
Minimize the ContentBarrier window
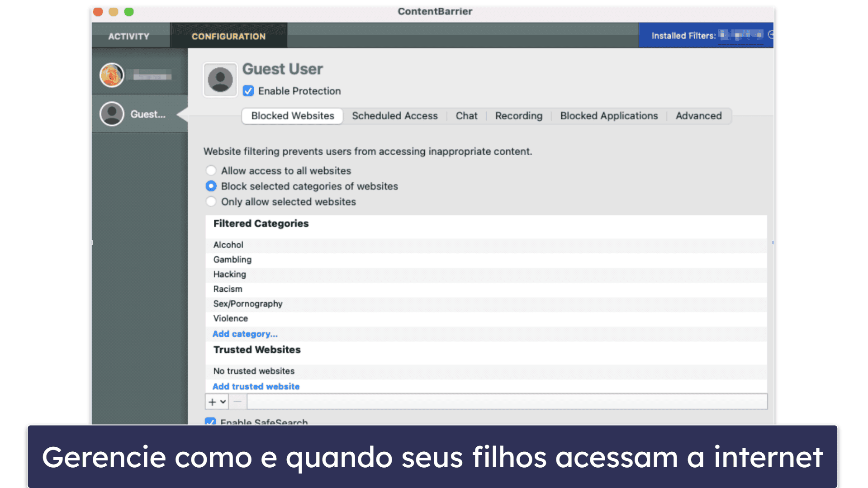(x=114, y=12)
